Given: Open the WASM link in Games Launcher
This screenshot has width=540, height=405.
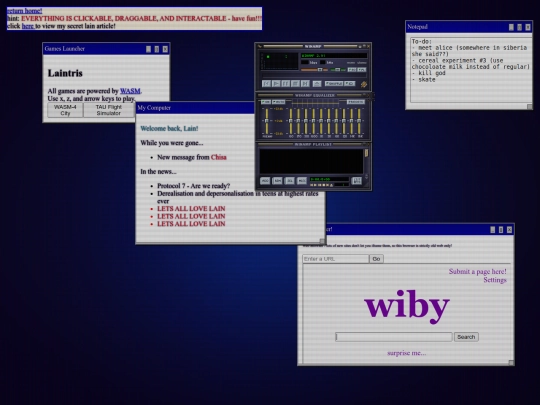Looking at the screenshot, I should 130,91.
